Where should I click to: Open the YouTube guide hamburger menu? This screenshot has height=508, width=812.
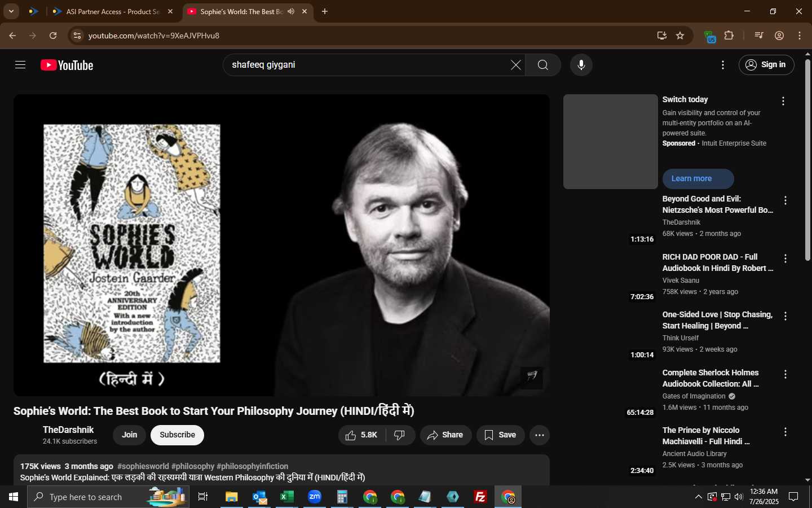coord(20,65)
